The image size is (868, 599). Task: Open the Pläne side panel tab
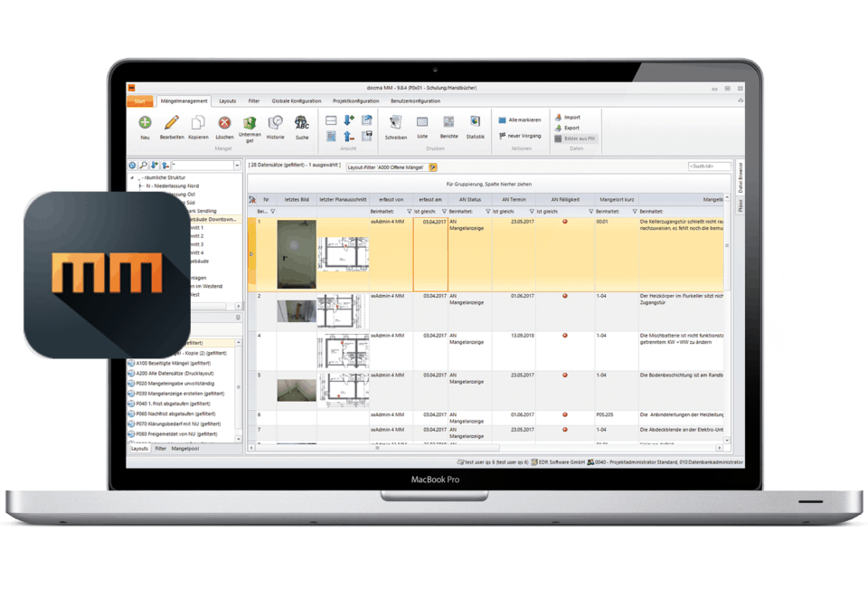[x=741, y=205]
